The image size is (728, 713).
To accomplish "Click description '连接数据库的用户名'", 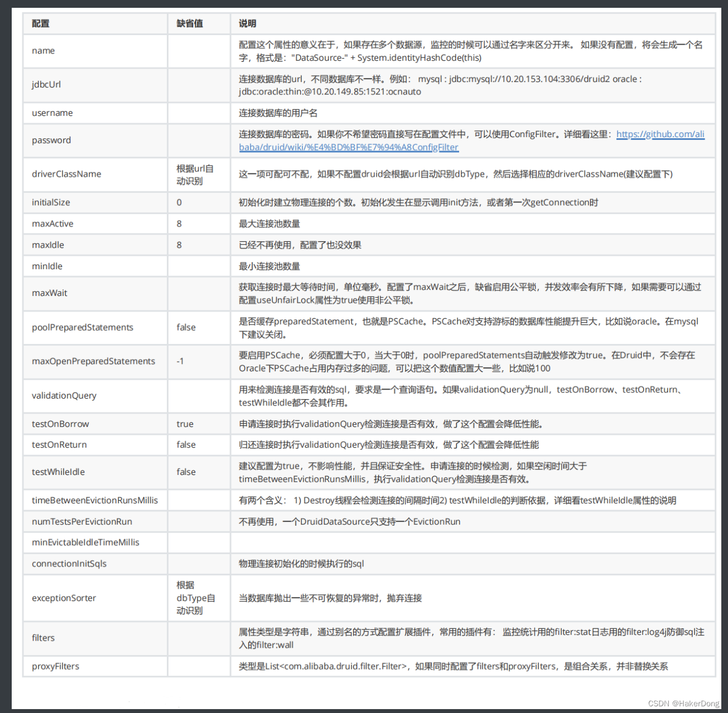I will [278, 113].
